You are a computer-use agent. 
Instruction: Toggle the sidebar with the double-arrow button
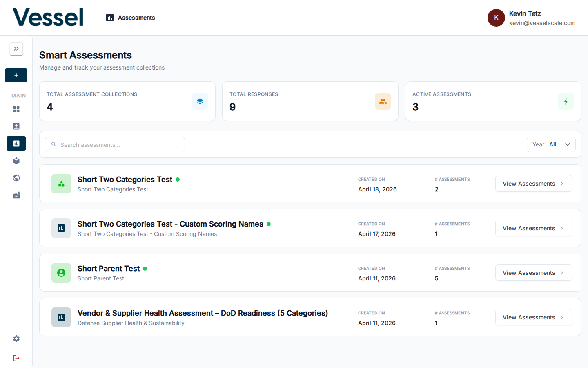16,49
